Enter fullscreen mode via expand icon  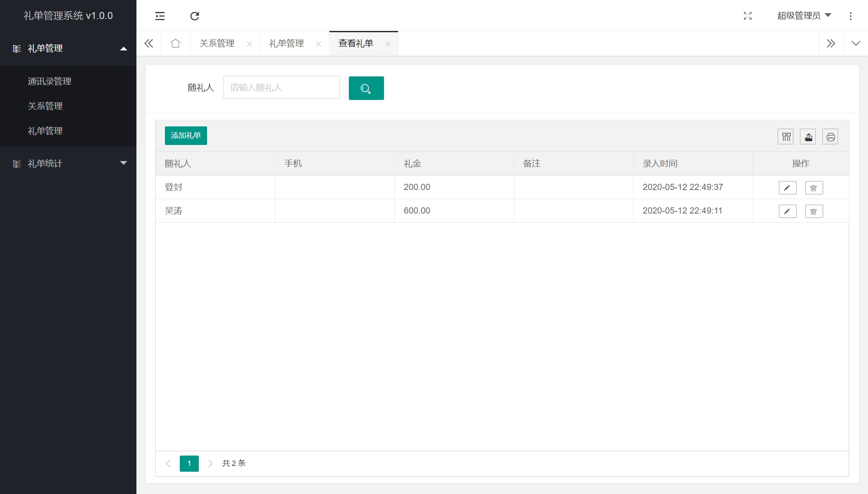click(x=747, y=16)
